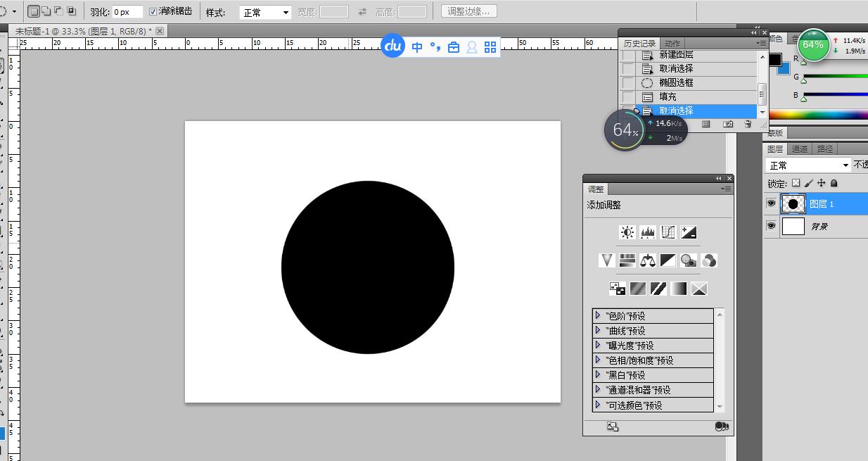The height and width of the screenshot is (461, 868).
Task: Click the 调整边缘 button
Action: pyautogui.click(x=469, y=11)
